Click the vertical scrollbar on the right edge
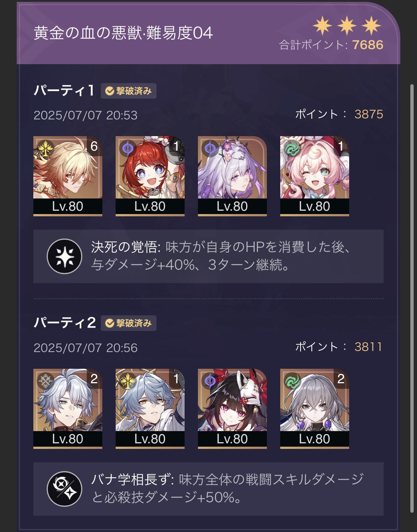This screenshot has width=417, height=532. (x=412, y=299)
